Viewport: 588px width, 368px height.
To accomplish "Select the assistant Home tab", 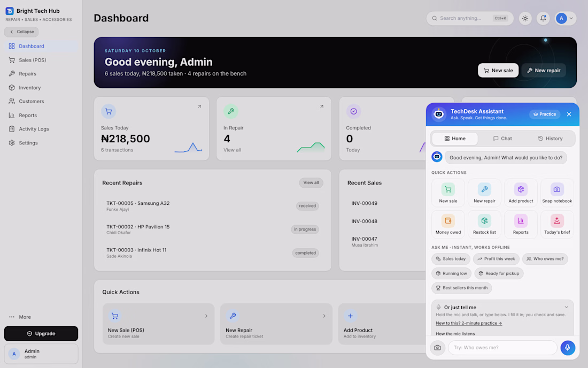I will [455, 139].
